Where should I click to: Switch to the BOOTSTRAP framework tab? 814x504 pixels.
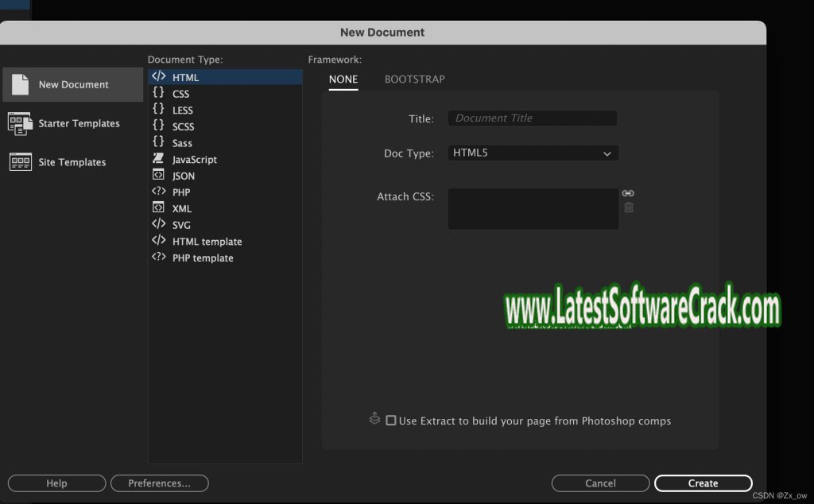pos(414,79)
